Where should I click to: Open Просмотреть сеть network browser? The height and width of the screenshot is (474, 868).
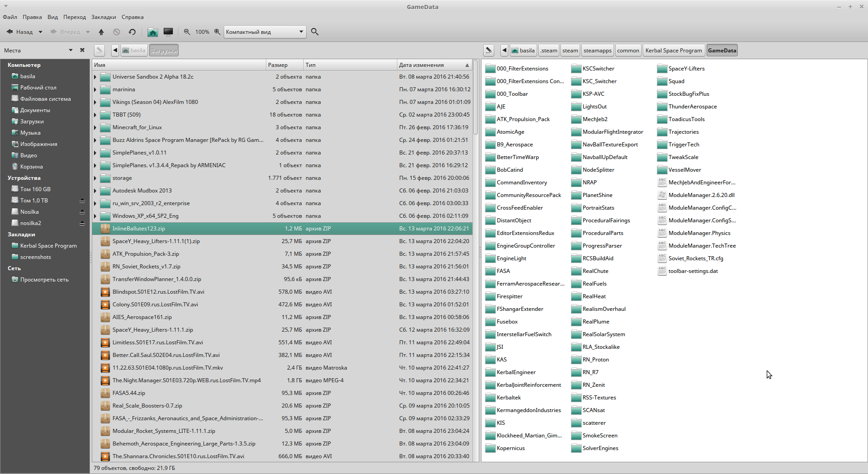[44, 280]
